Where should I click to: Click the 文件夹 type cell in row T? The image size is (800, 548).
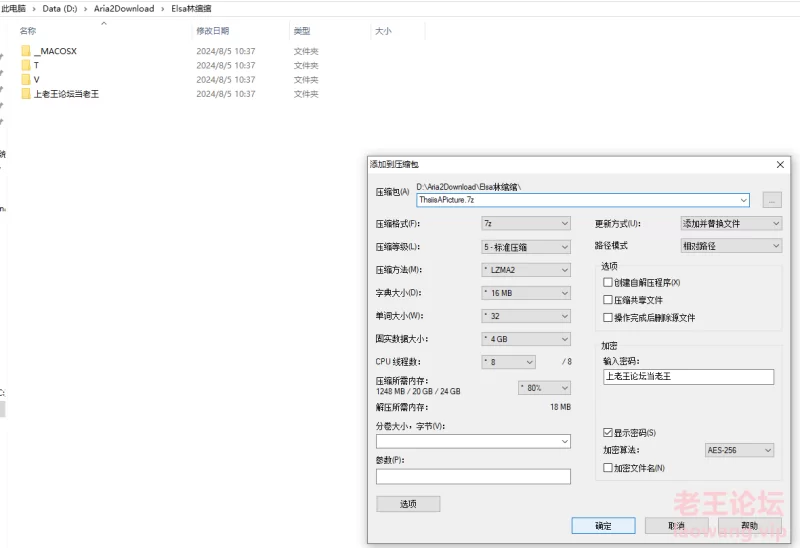tap(306, 65)
